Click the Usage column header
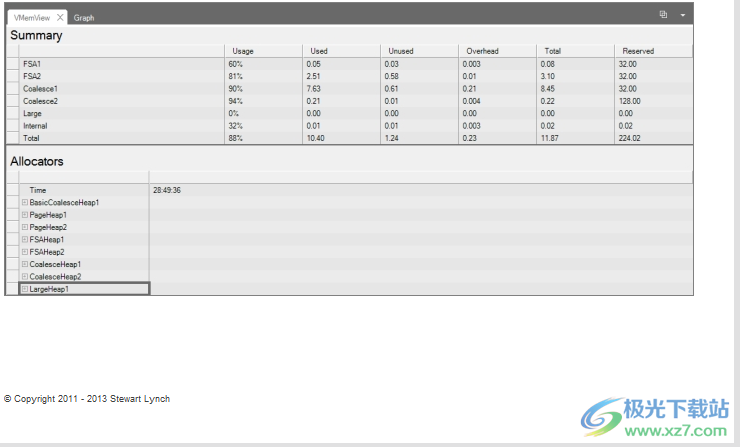The height and width of the screenshot is (447, 740). click(x=243, y=51)
